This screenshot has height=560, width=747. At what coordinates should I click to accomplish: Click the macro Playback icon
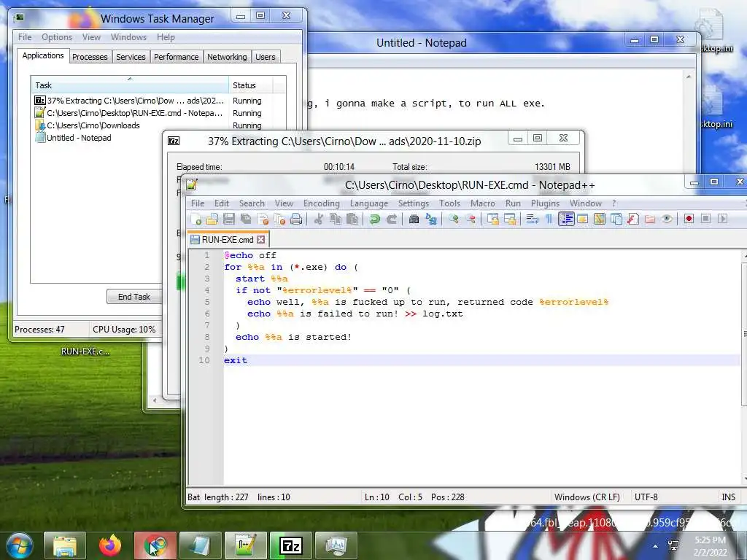point(722,219)
